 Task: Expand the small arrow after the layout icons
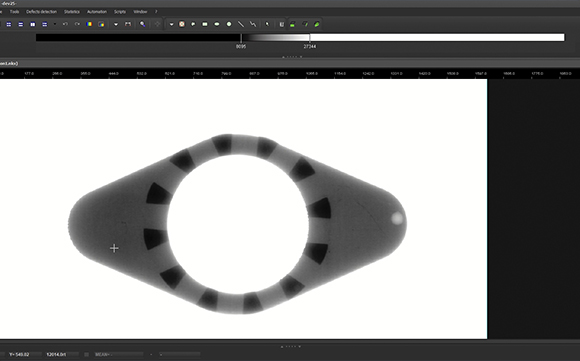point(55,24)
